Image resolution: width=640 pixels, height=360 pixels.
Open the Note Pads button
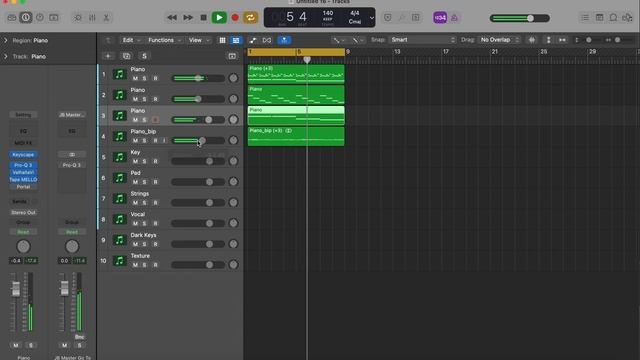point(599,18)
